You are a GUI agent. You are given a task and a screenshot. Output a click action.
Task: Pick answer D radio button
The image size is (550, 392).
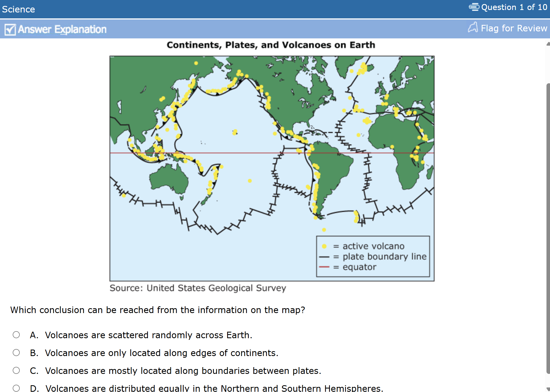coord(16,388)
